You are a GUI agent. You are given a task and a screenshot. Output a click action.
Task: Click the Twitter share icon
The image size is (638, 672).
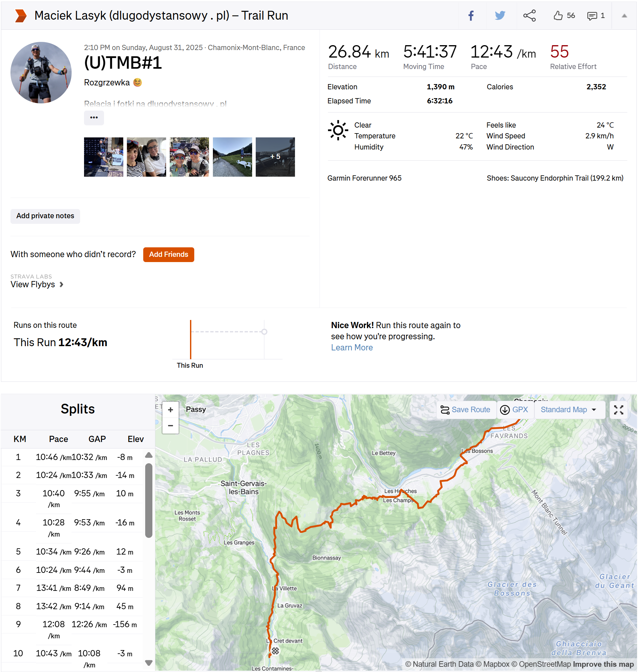click(x=500, y=16)
